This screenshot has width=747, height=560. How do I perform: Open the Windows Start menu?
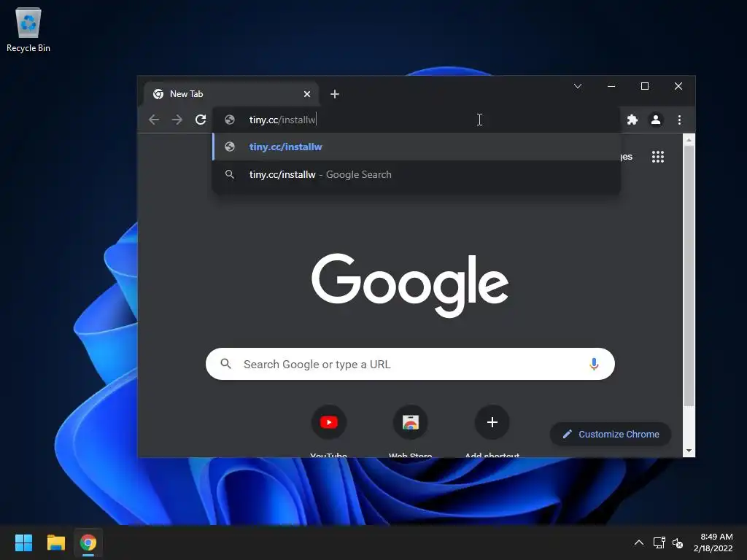coord(24,542)
